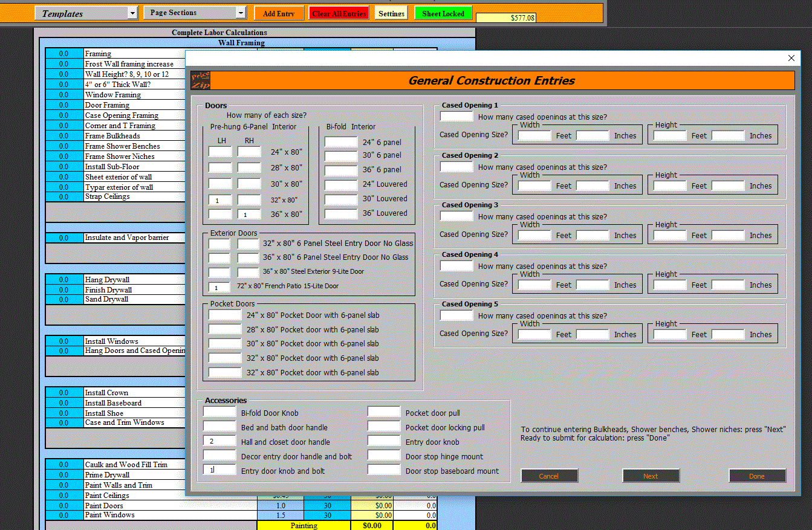This screenshot has height=530, width=812.
Task: Select the Hang Drywall row label
Action: pos(134,280)
